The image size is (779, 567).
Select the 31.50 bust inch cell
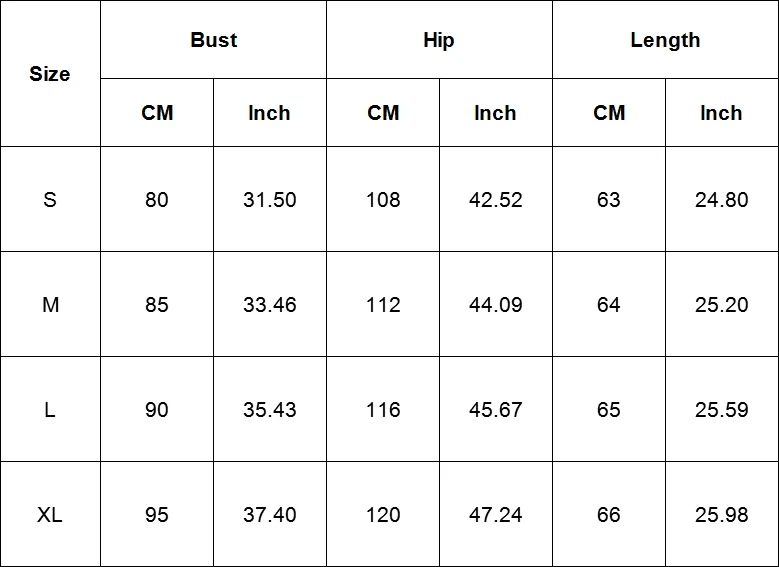[270, 199]
